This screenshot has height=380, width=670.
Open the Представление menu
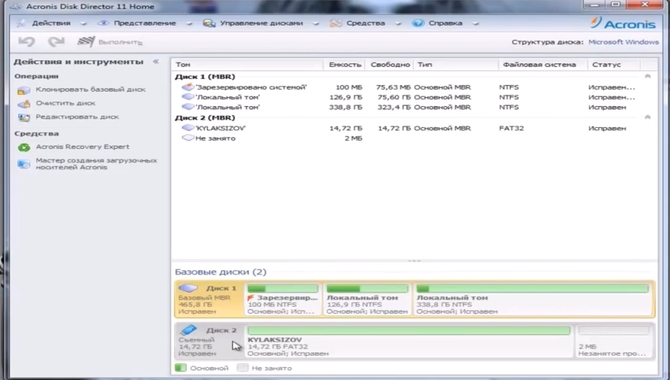(x=145, y=23)
